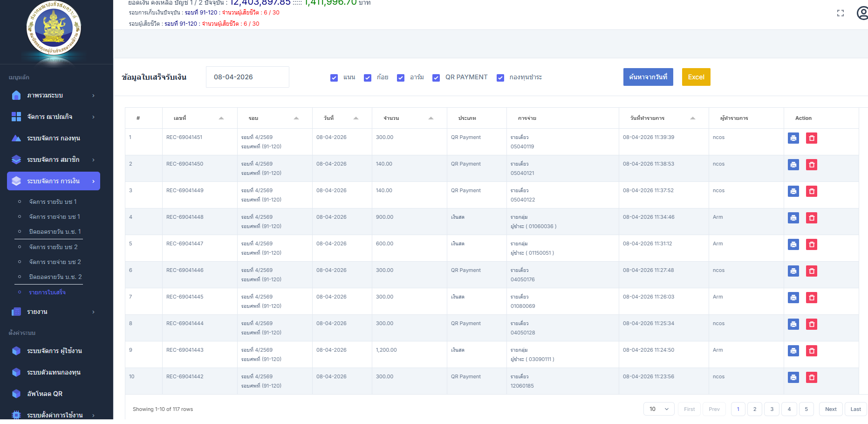This screenshot has width=868, height=424.
Task: Expand จัดการ ฌาปณกิจ menu
Action: pos(54,117)
